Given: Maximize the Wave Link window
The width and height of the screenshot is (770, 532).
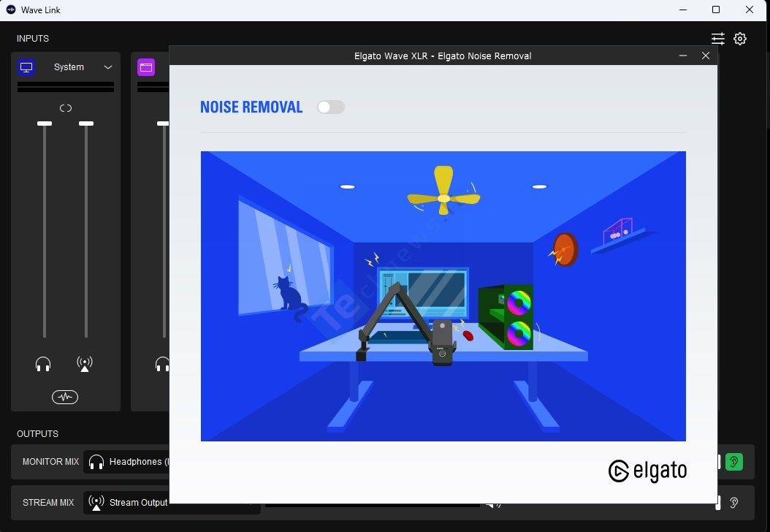Looking at the screenshot, I should pos(716,9).
